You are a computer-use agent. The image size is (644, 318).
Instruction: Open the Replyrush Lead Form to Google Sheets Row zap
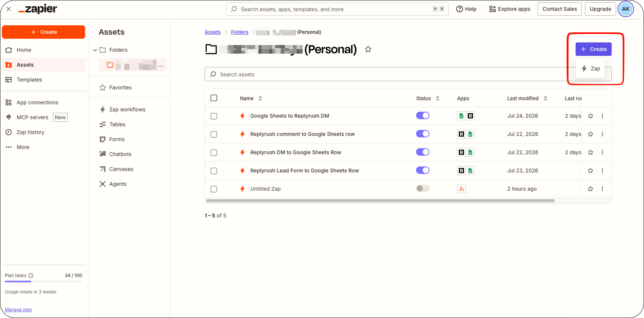tap(305, 171)
